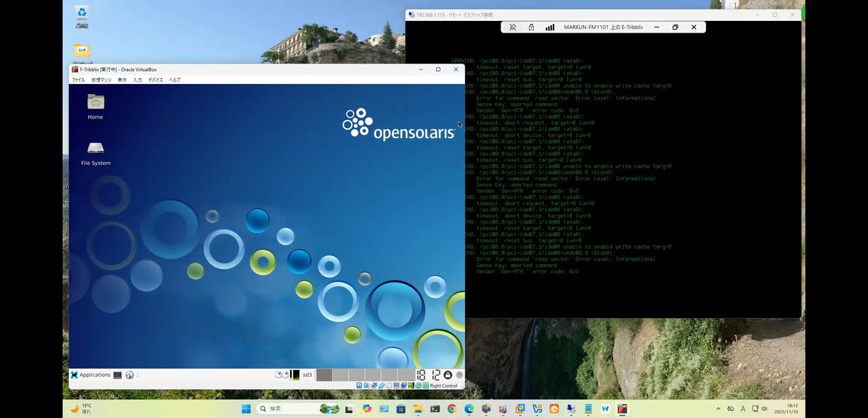Open デバイス menu in VirtualBox
The width and height of the screenshot is (868, 418).
156,80
